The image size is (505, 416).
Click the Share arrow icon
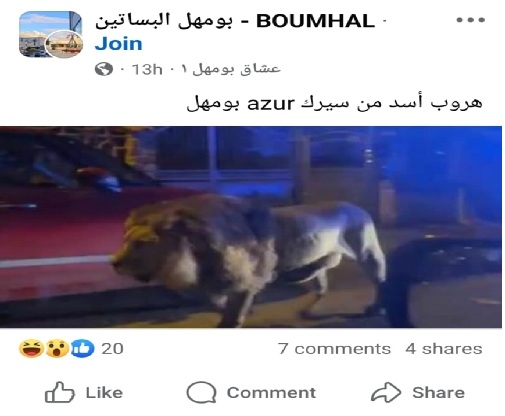(386, 392)
